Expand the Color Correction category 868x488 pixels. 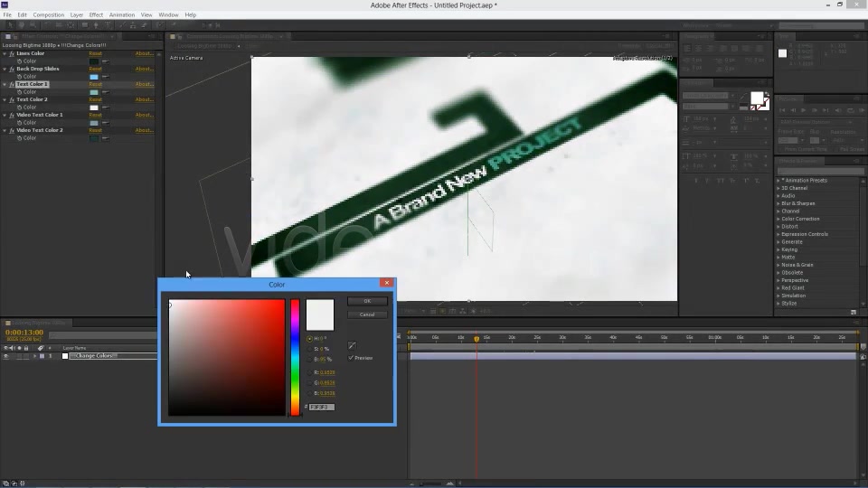pyautogui.click(x=778, y=219)
